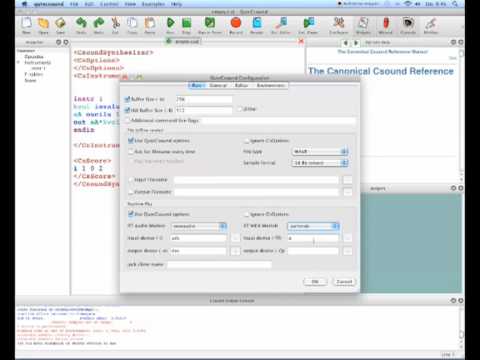
Task: Click the Save toolbar icon
Action: [60, 23]
